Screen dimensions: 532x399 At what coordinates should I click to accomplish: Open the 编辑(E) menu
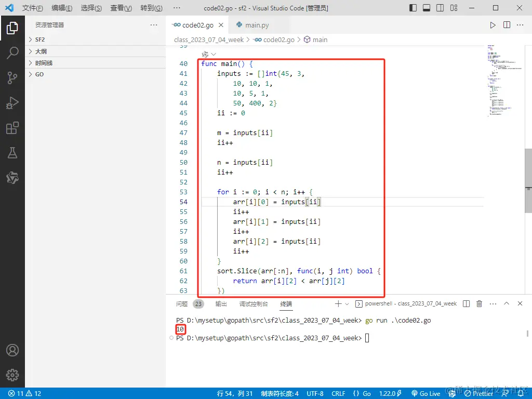coord(62,8)
